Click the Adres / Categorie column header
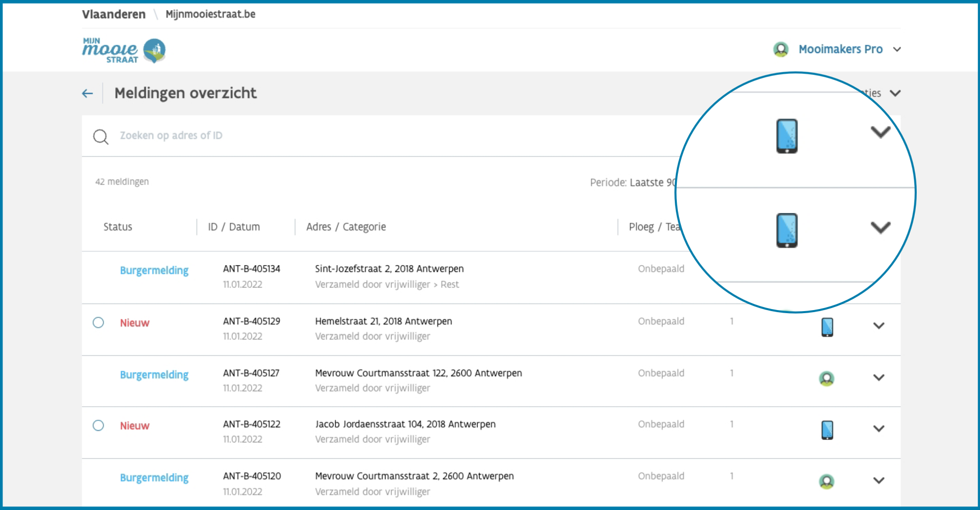 (346, 227)
